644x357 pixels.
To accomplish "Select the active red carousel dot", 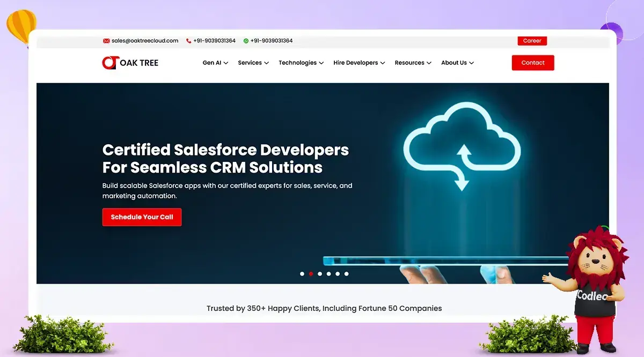I will (x=311, y=274).
